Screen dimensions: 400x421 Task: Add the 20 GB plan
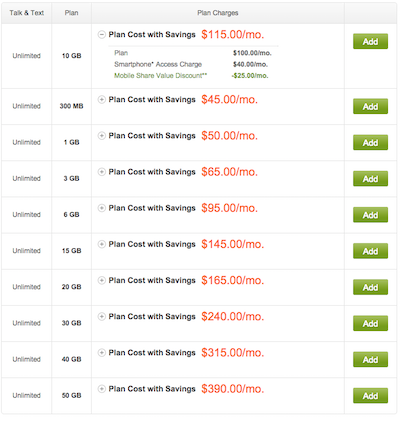coord(370,287)
